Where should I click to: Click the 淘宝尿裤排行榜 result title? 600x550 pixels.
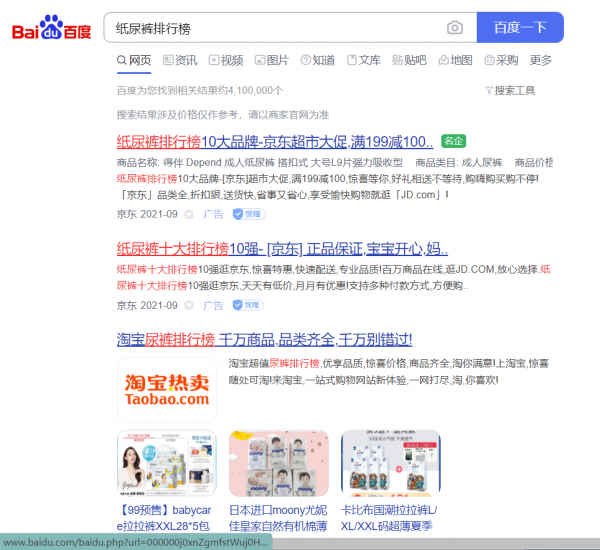click(x=265, y=339)
